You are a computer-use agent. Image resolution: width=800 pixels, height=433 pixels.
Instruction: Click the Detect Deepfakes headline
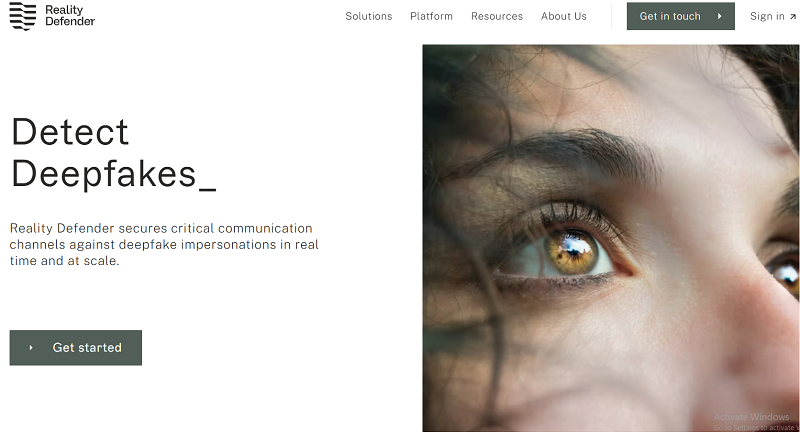[x=113, y=153]
